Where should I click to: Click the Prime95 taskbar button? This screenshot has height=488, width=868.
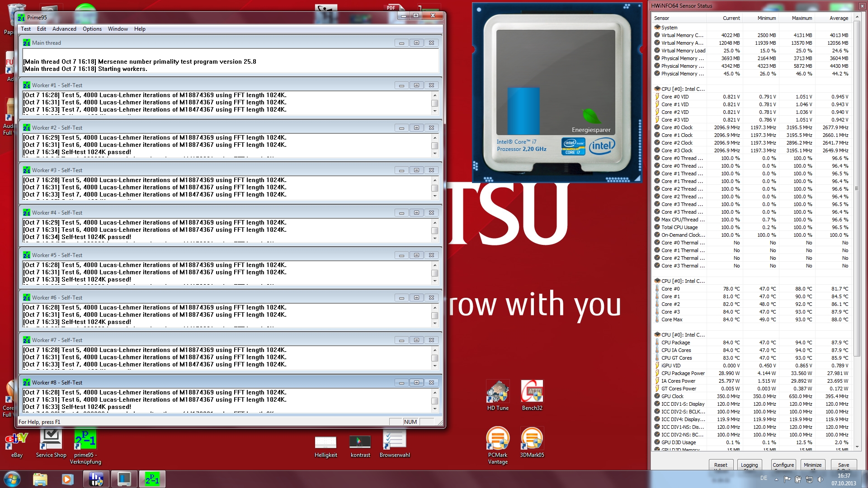tap(152, 479)
